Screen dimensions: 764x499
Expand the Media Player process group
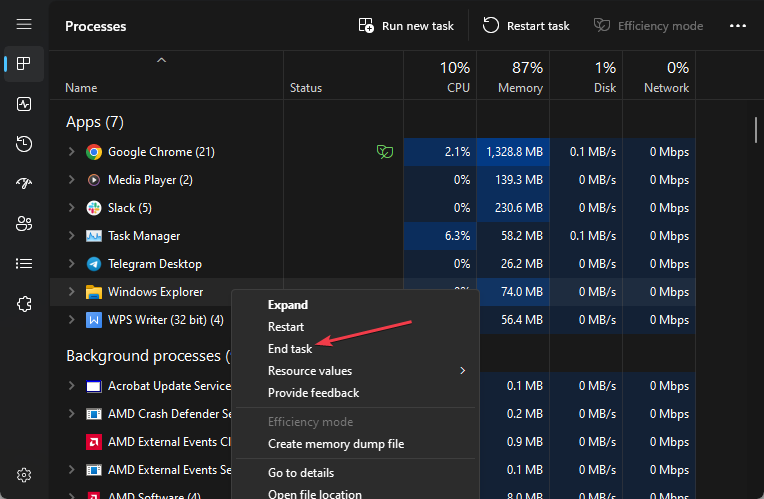click(x=71, y=180)
